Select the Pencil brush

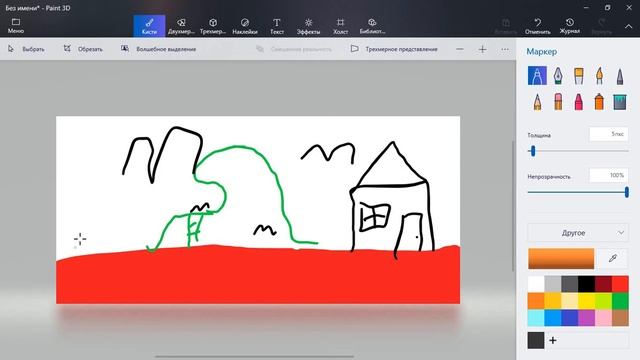coord(537,102)
